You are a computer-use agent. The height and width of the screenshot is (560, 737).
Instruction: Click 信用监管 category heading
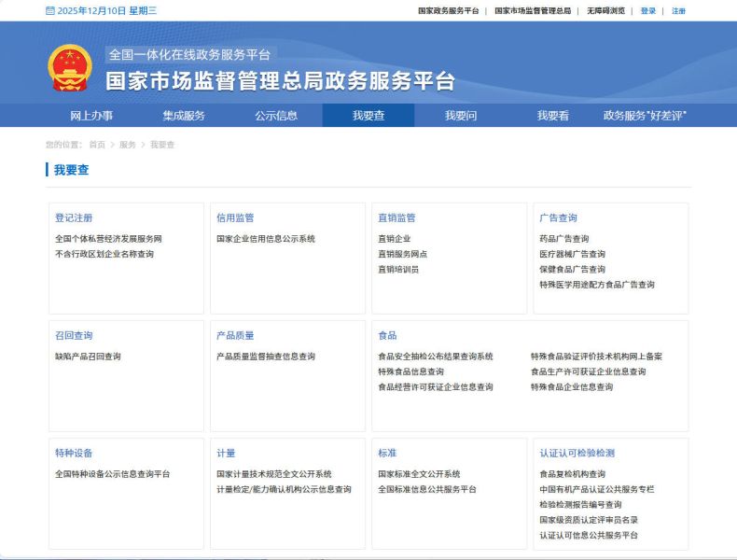(x=235, y=217)
